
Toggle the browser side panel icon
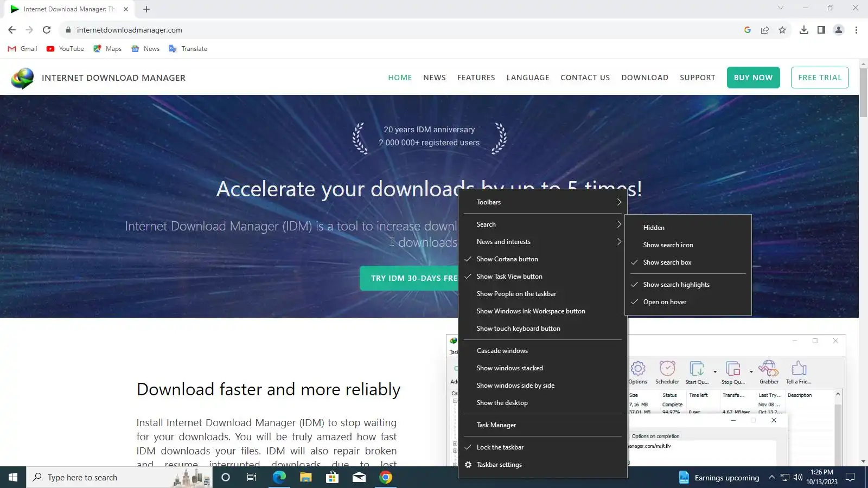tap(821, 30)
